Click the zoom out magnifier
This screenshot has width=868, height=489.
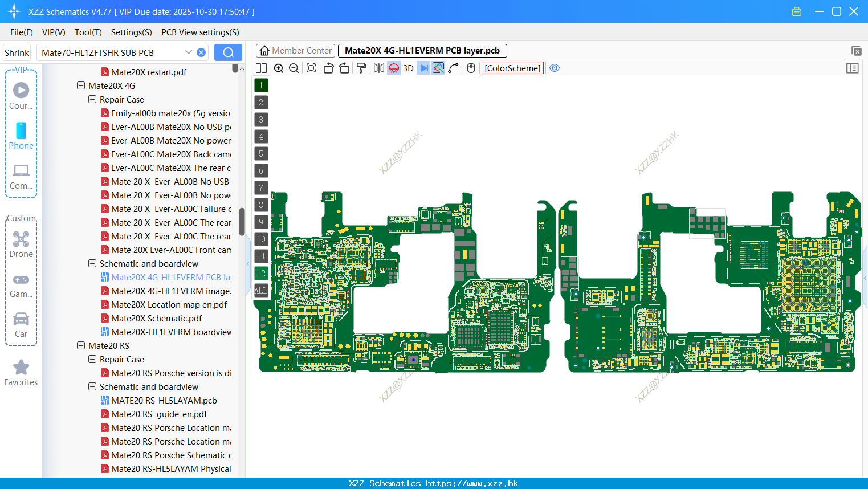294,68
